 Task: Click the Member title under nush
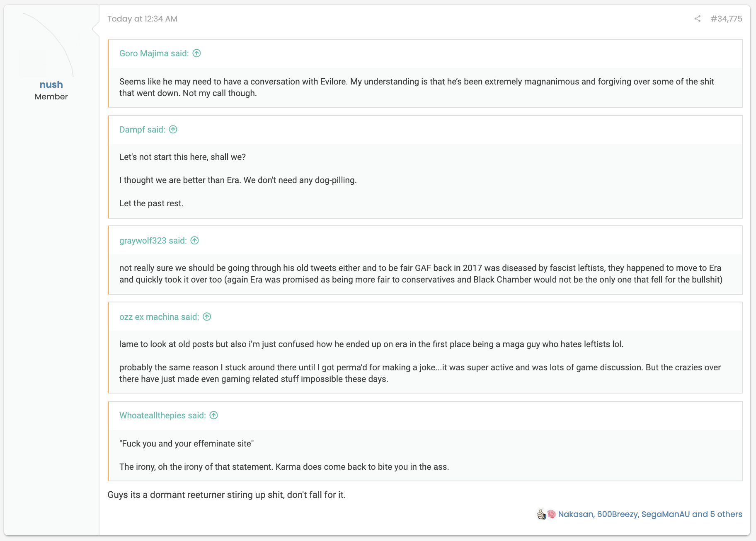51,97
